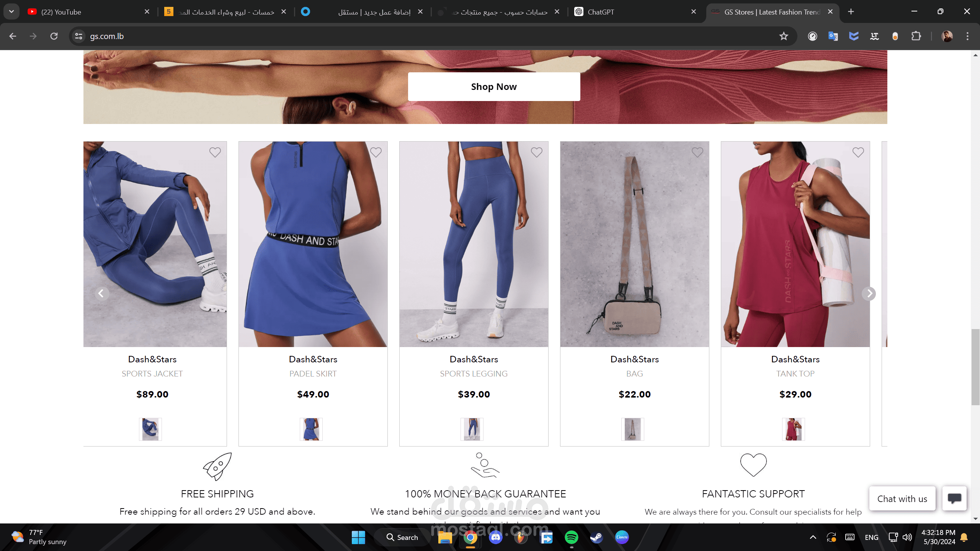Bookmark this page with star icon

point(784,36)
